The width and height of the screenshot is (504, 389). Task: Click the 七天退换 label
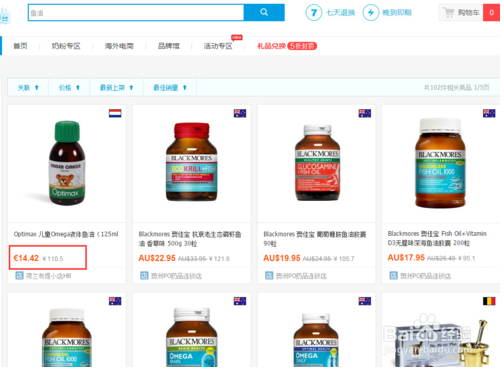tap(340, 13)
